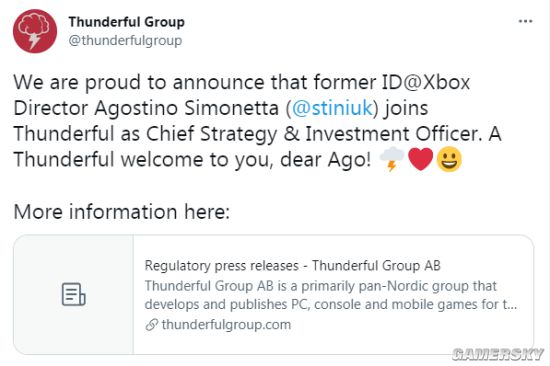Click the name 'Agostino Simonetta' in tweet
Viewport: 550px width, 366px height.
tap(186, 108)
